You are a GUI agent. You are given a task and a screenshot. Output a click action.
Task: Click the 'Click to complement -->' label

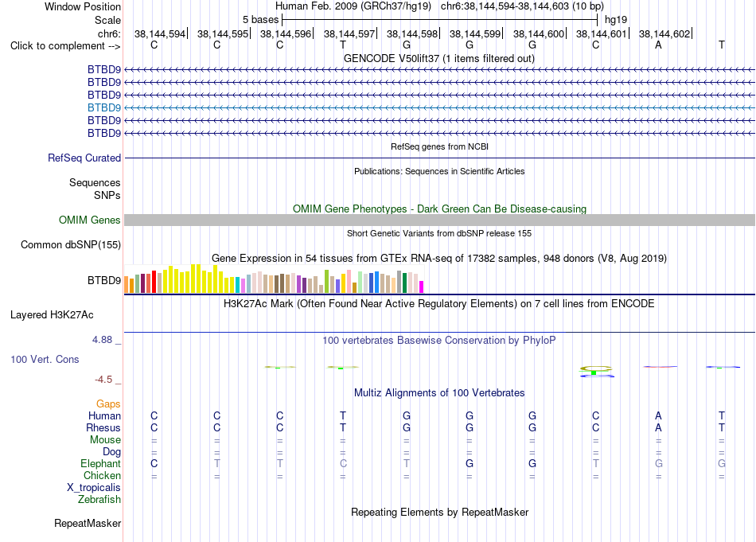(65, 46)
